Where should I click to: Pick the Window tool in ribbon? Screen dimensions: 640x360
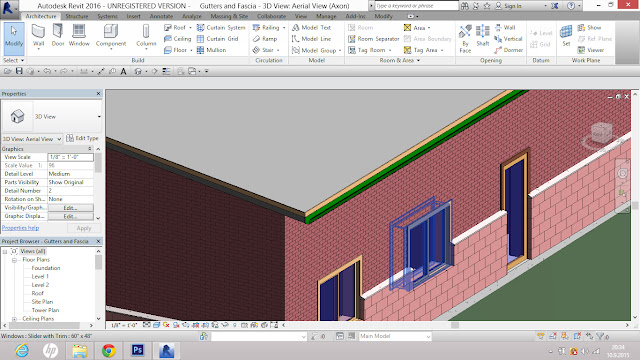(79, 36)
